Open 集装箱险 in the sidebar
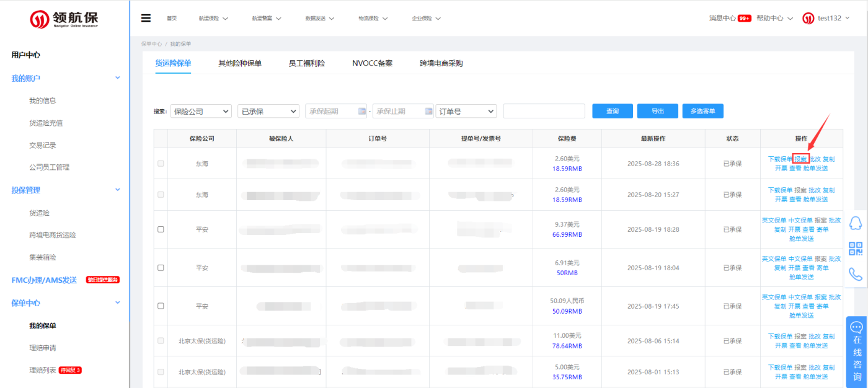 tap(43, 257)
